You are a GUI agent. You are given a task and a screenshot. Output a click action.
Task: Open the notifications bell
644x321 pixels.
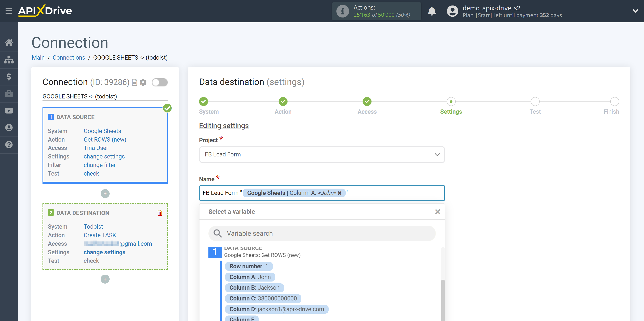click(432, 11)
